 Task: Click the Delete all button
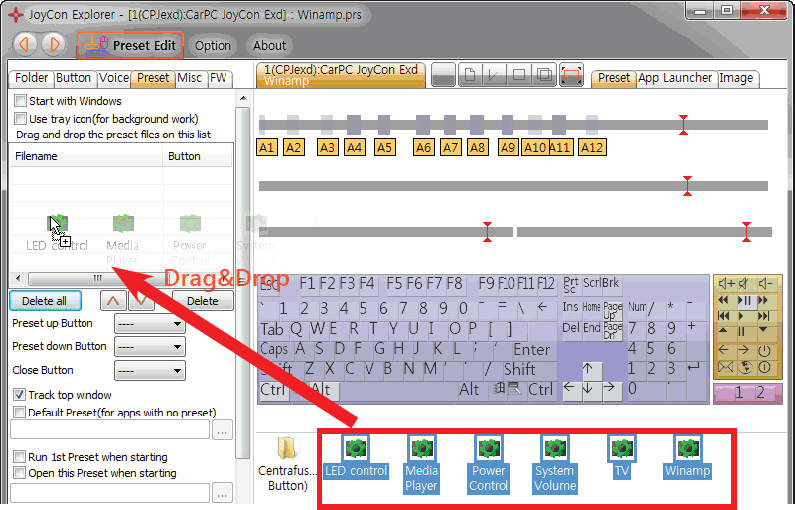point(45,301)
